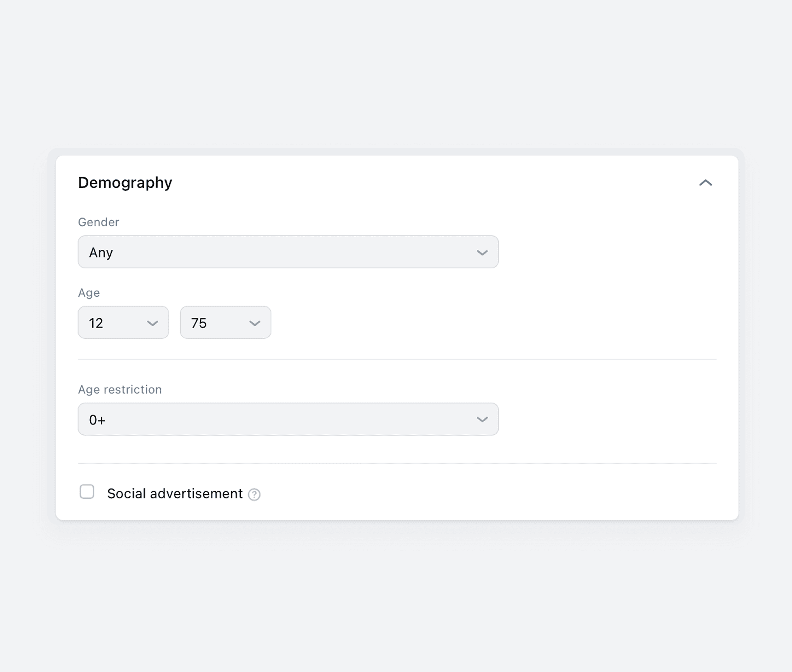Open the maximum age dropdown showing 75

pyautogui.click(x=226, y=322)
